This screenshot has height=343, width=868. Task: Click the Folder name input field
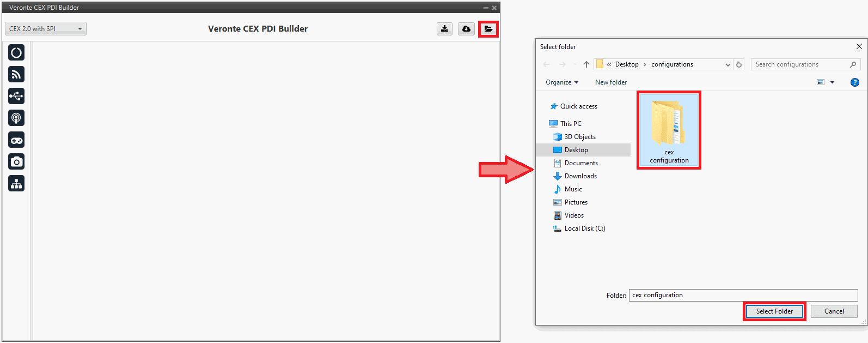[743, 295]
